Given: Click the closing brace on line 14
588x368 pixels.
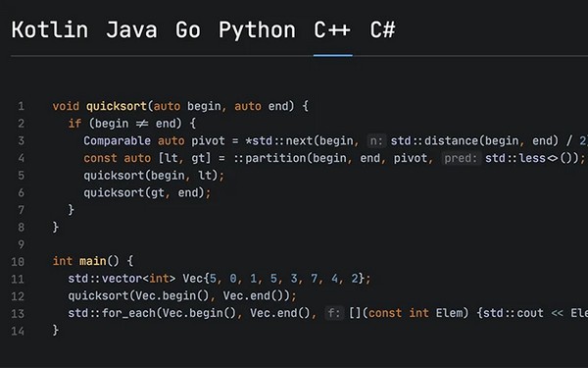Looking at the screenshot, I should pyautogui.click(x=56, y=330).
